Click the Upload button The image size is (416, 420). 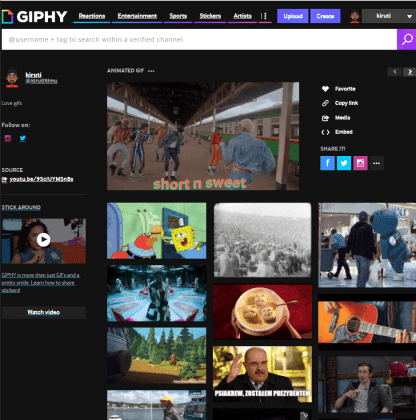tap(293, 16)
